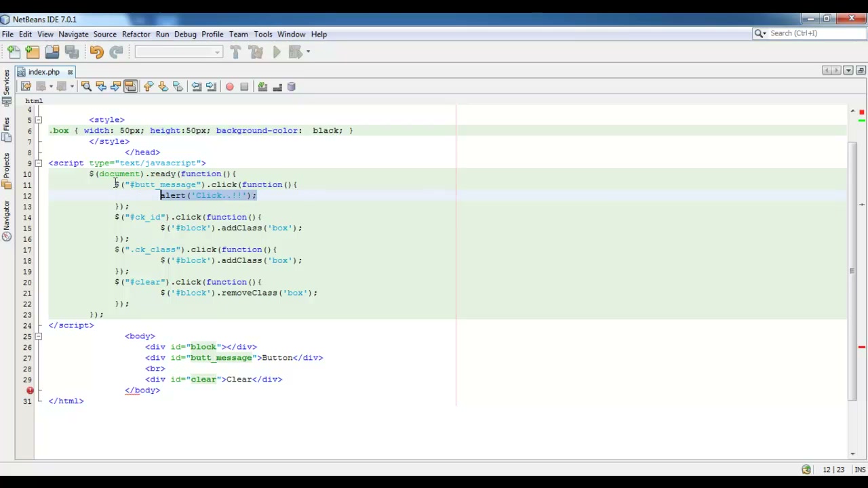The width and height of the screenshot is (868, 488).
Task: Open dropdown beside editor Forward button
Action: point(72,87)
